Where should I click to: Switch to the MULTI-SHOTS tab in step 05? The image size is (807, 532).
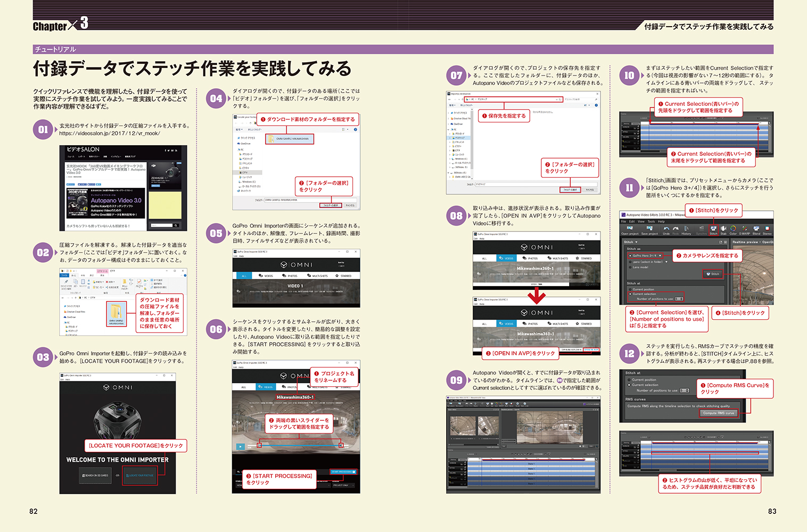(319, 276)
